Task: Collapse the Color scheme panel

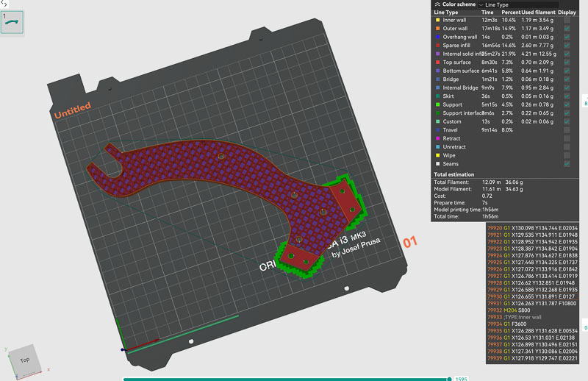Action: point(437,4)
